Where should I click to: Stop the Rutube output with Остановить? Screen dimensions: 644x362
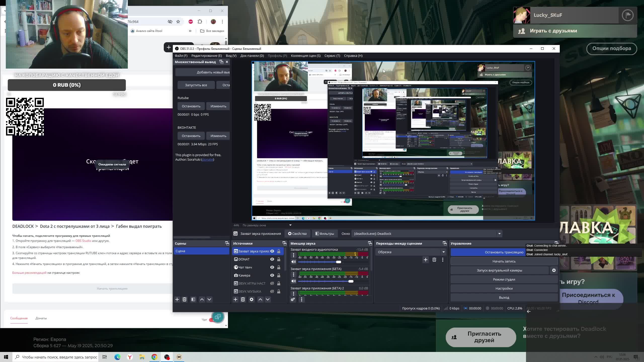[191, 106]
